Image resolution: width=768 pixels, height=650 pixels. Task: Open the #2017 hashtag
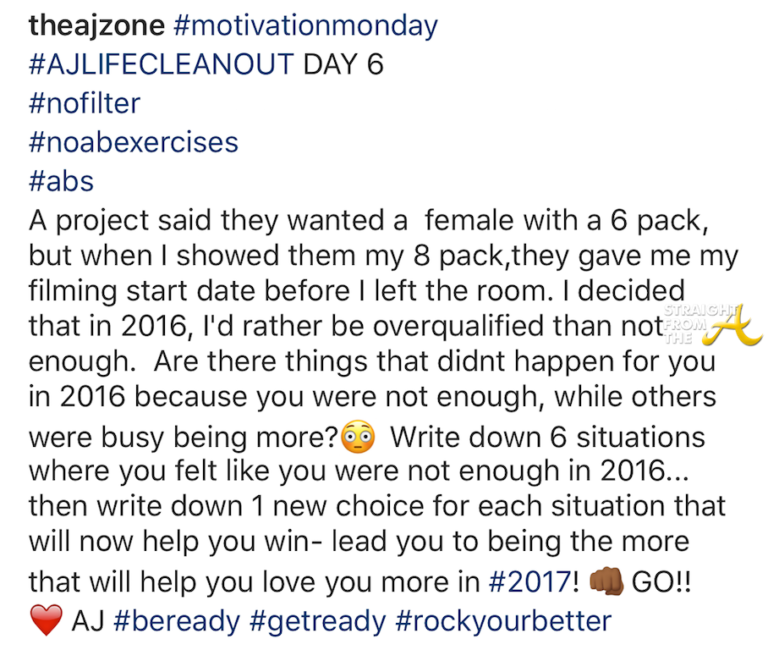pyautogui.click(x=533, y=582)
